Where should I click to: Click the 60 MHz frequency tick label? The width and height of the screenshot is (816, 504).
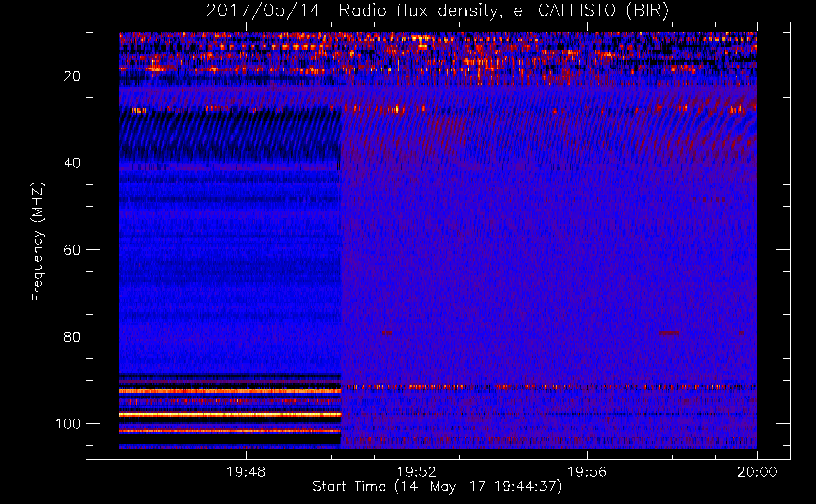pyautogui.click(x=72, y=250)
